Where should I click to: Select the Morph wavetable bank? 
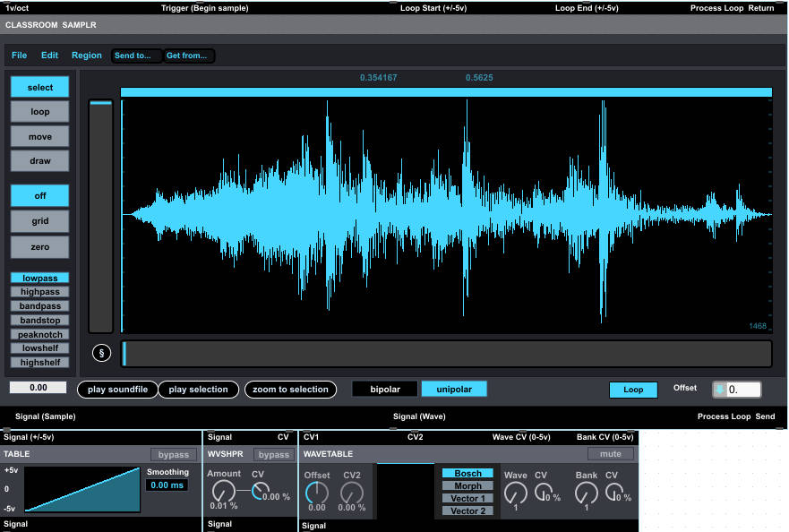pos(468,485)
